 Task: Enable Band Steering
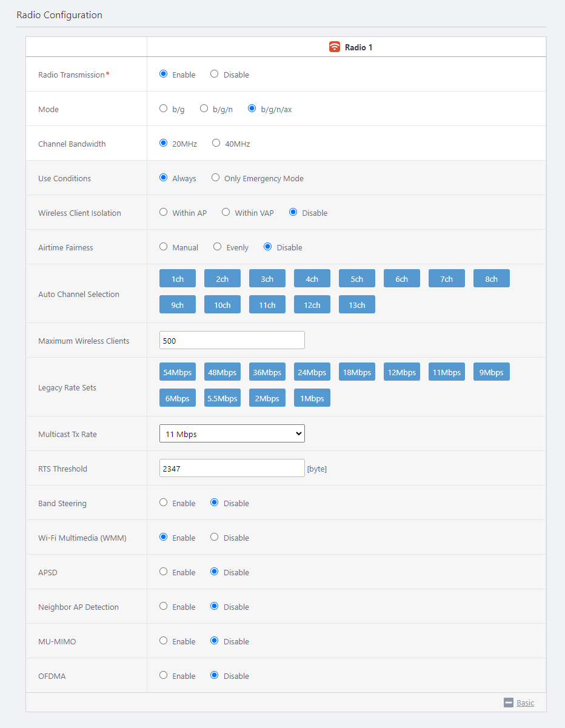click(164, 503)
